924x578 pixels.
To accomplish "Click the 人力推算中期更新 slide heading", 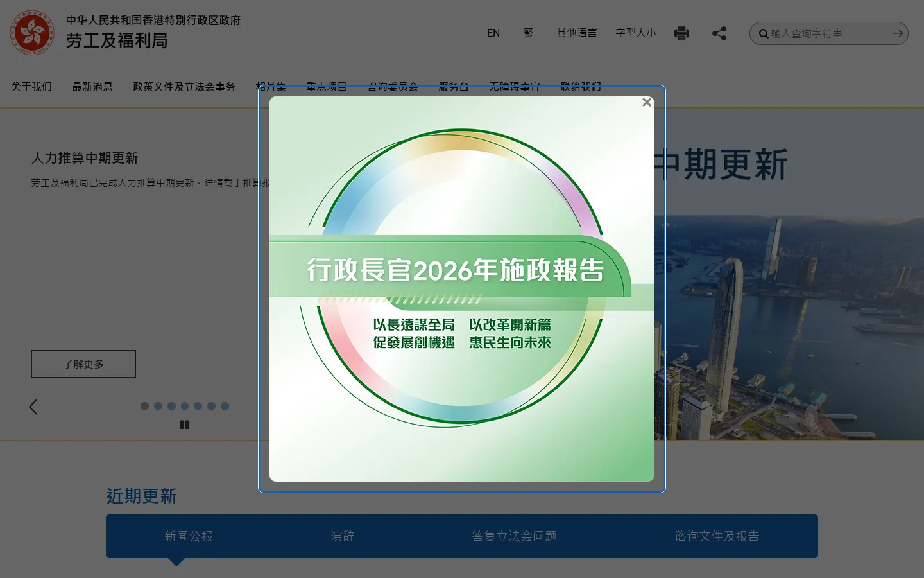I will [85, 158].
